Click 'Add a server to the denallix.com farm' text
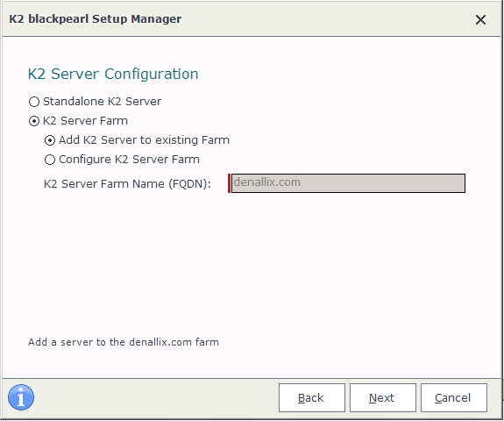The width and height of the screenshot is (504, 421). pyautogui.click(x=124, y=342)
